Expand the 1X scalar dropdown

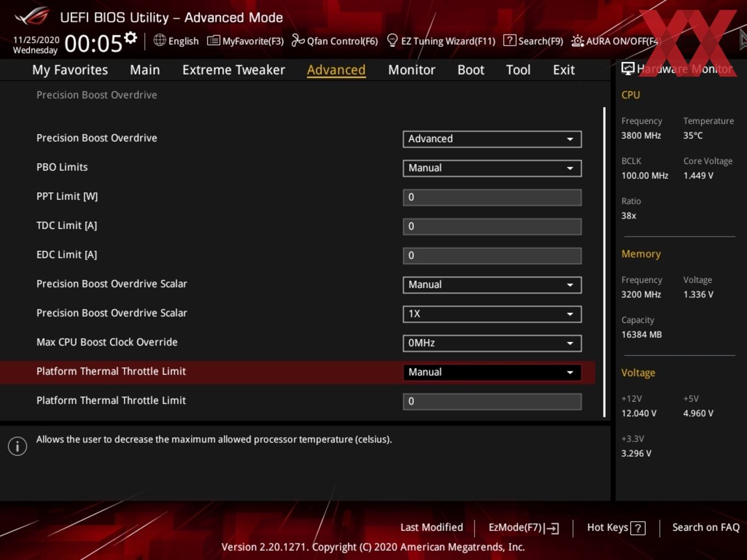tap(492, 314)
